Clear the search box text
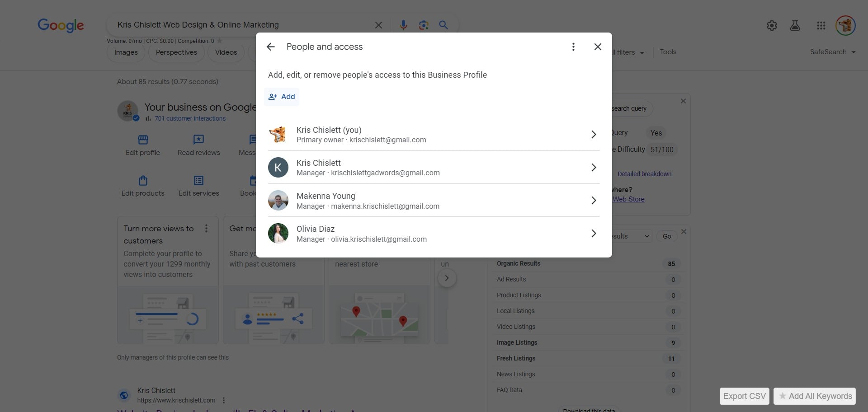868x412 pixels. [x=378, y=25]
